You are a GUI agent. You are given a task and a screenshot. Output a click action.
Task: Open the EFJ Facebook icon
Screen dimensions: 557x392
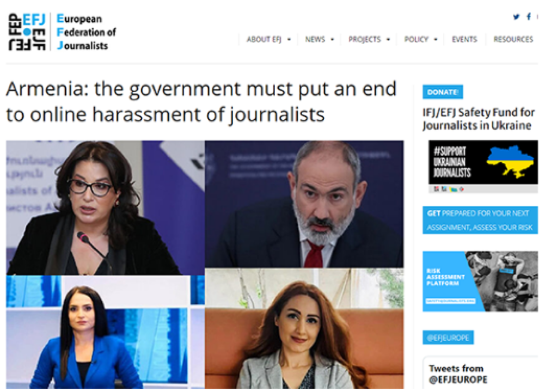click(529, 16)
